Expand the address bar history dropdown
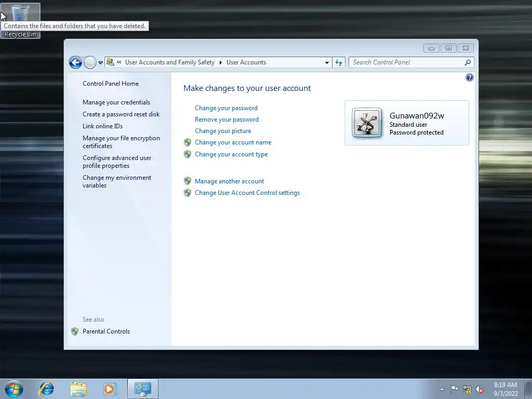The height and width of the screenshot is (399, 532). pyautogui.click(x=327, y=62)
